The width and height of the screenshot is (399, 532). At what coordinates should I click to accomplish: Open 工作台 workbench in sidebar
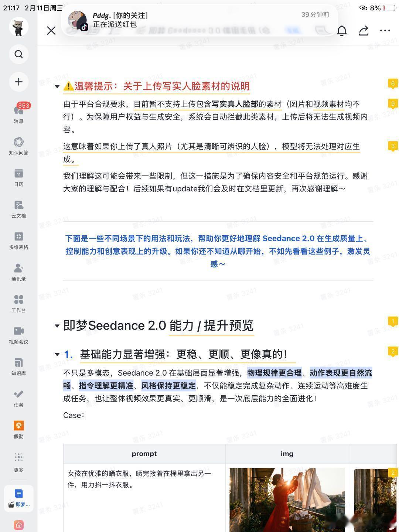coord(18,304)
